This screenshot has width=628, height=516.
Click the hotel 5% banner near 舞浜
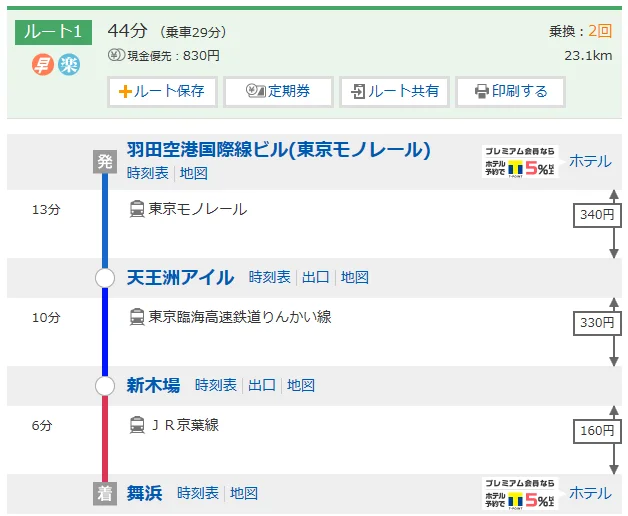(x=520, y=494)
